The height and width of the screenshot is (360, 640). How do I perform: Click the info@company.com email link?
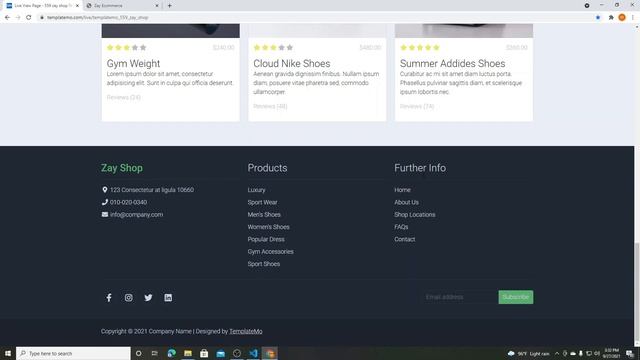136,215
